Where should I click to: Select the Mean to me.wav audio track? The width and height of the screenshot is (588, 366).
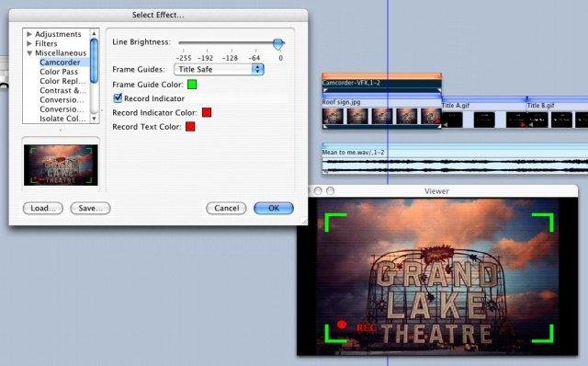click(x=455, y=159)
